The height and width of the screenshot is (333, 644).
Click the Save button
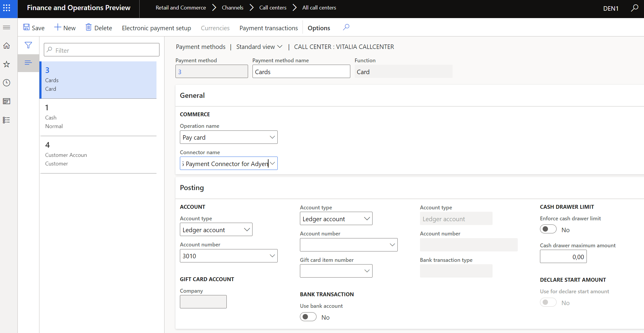[x=34, y=28]
